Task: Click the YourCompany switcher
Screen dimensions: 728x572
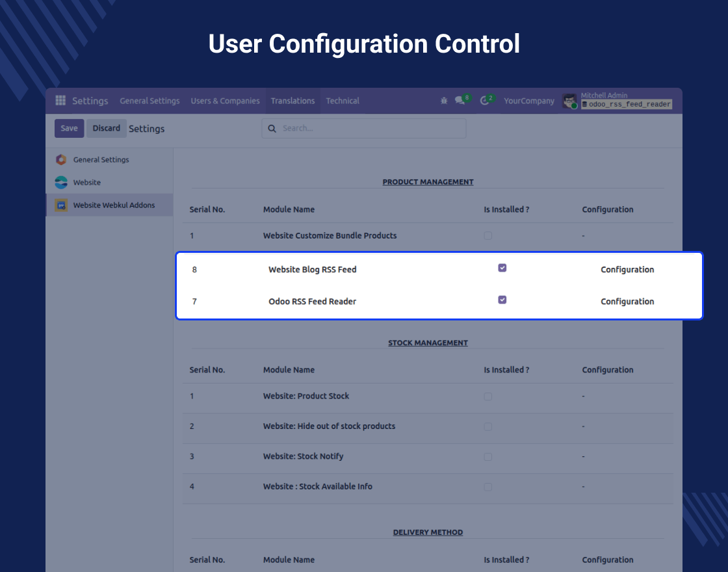Action: tap(529, 101)
